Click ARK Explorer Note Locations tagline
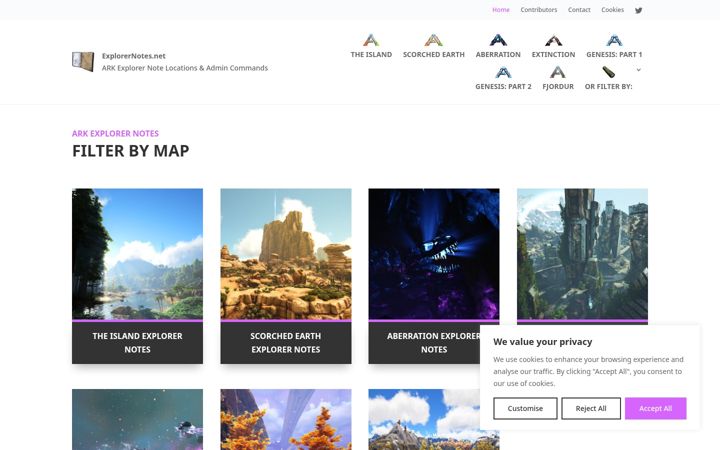Viewport: 720px width, 450px height. 185,68
